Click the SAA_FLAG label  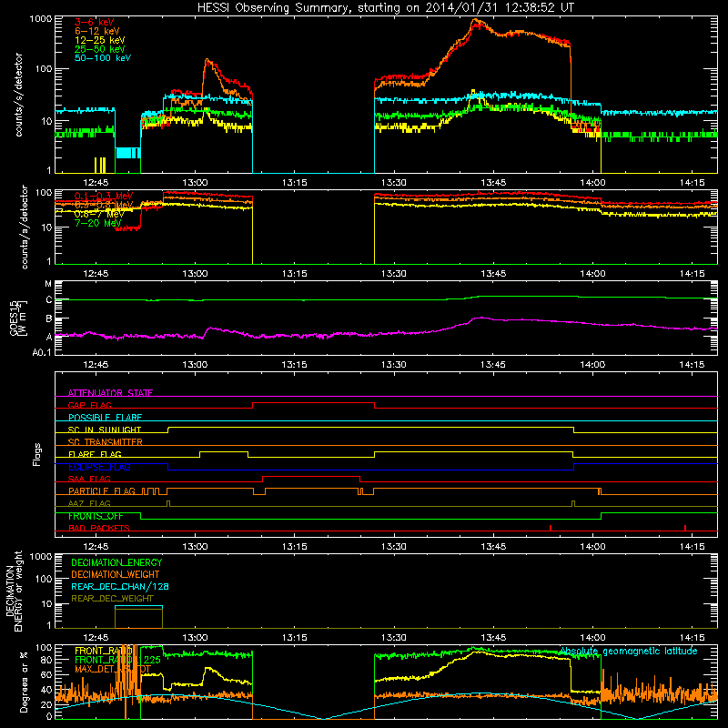(89, 479)
